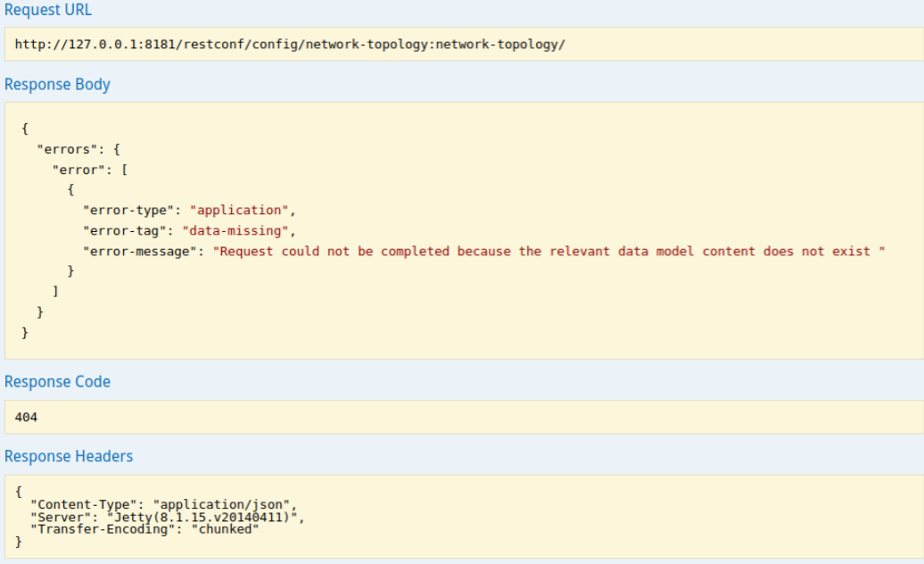Click the 404 response code value

tap(27, 417)
